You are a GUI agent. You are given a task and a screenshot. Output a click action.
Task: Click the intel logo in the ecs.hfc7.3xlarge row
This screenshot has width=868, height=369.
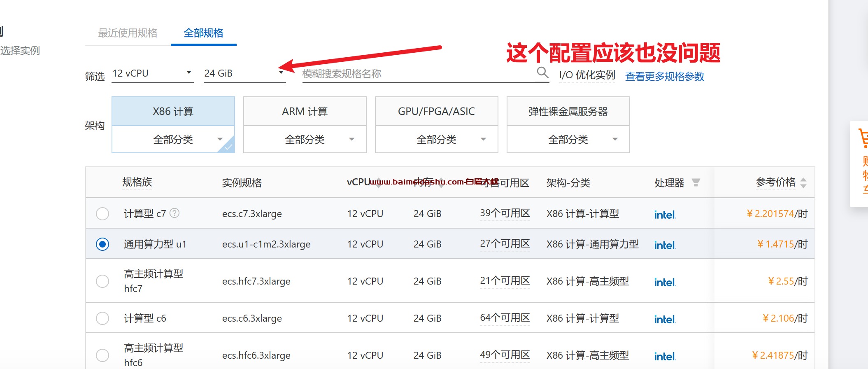tap(665, 282)
